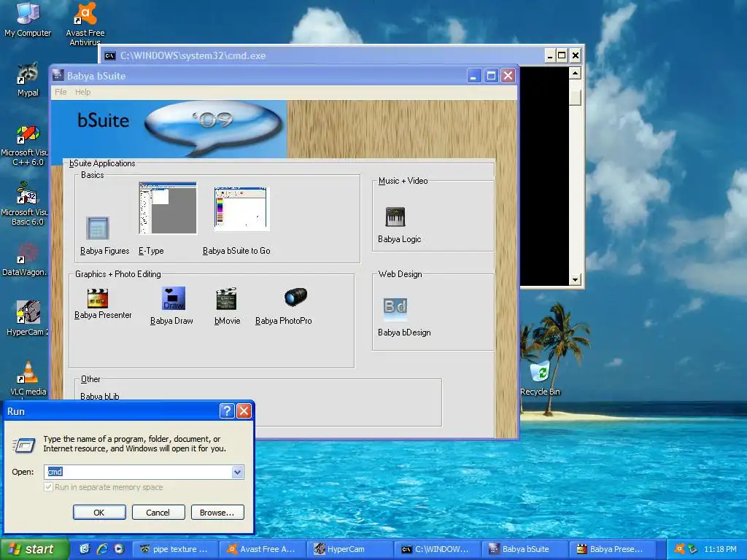
Task: Open Babya Figures calculator icon
Action: (x=97, y=228)
